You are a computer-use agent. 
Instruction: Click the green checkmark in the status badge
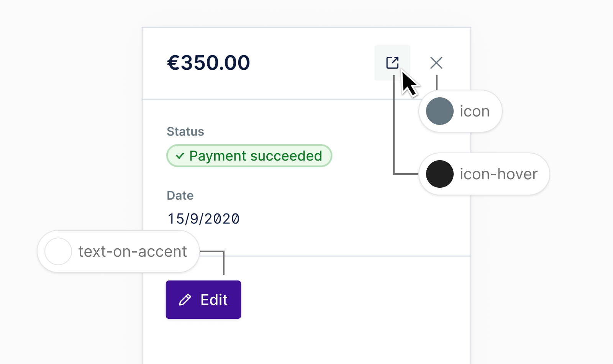point(180,156)
